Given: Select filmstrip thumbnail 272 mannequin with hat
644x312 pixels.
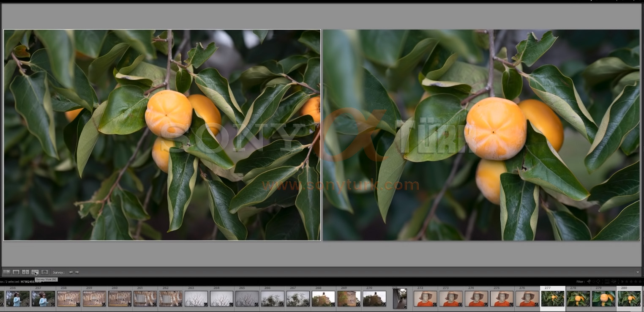Looking at the screenshot, I should 425,299.
